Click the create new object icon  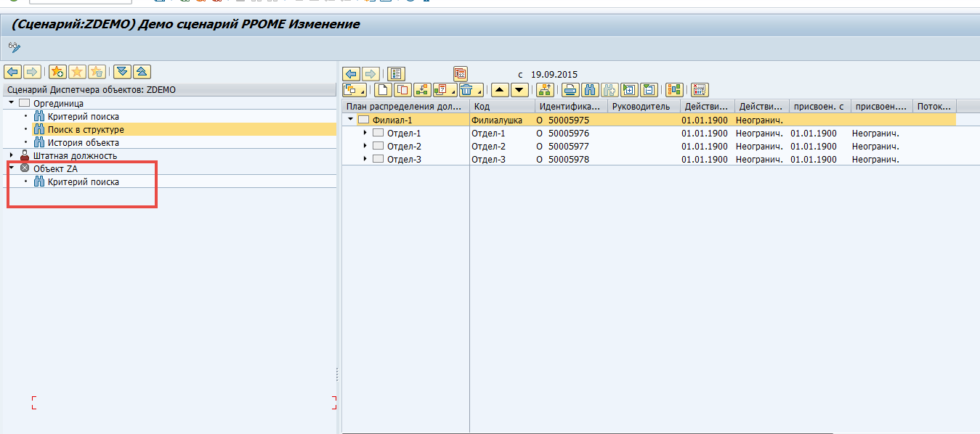coord(383,90)
